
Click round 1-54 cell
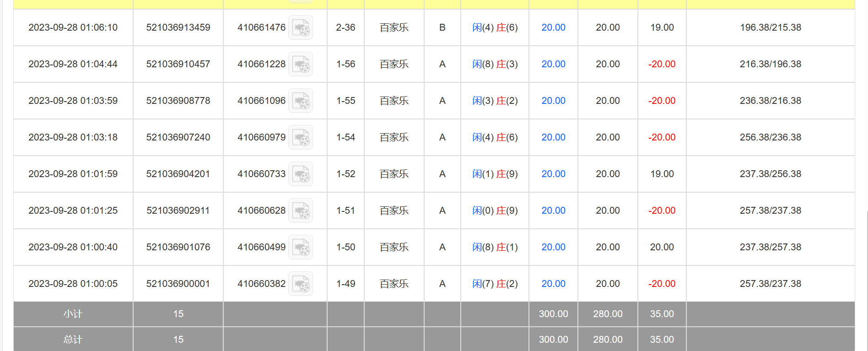click(x=345, y=137)
